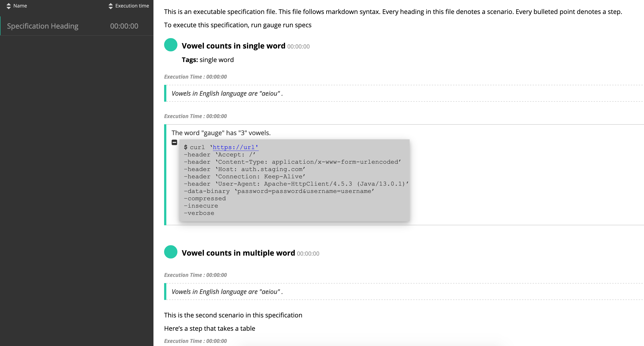Click the teal progress bar beside Specification Heading

point(1,26)
